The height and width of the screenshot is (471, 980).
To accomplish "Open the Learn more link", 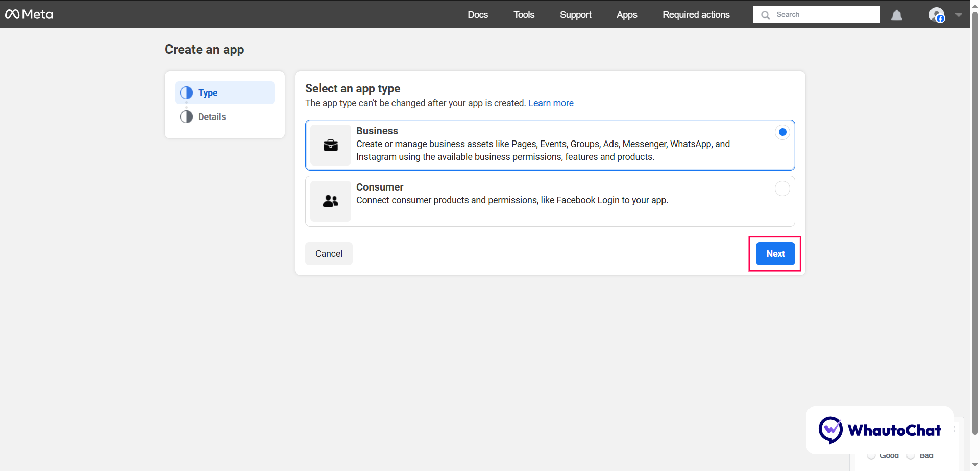I will point(551,103).
